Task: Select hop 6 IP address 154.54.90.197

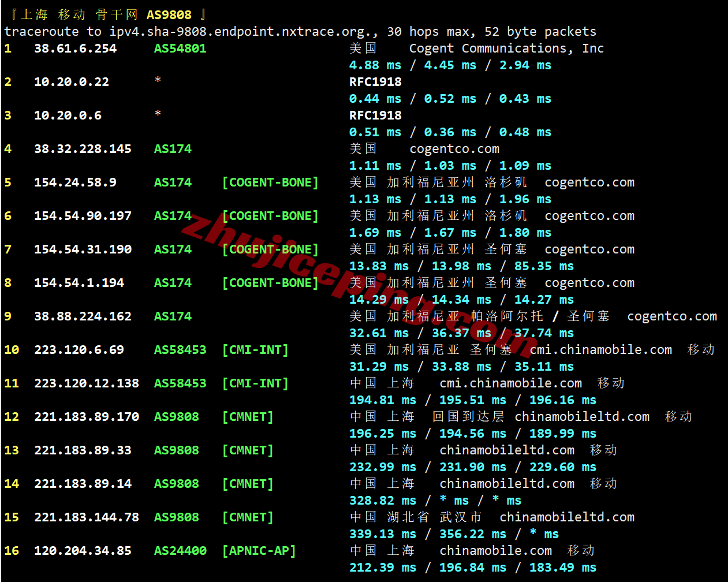Action: (83, 216)
